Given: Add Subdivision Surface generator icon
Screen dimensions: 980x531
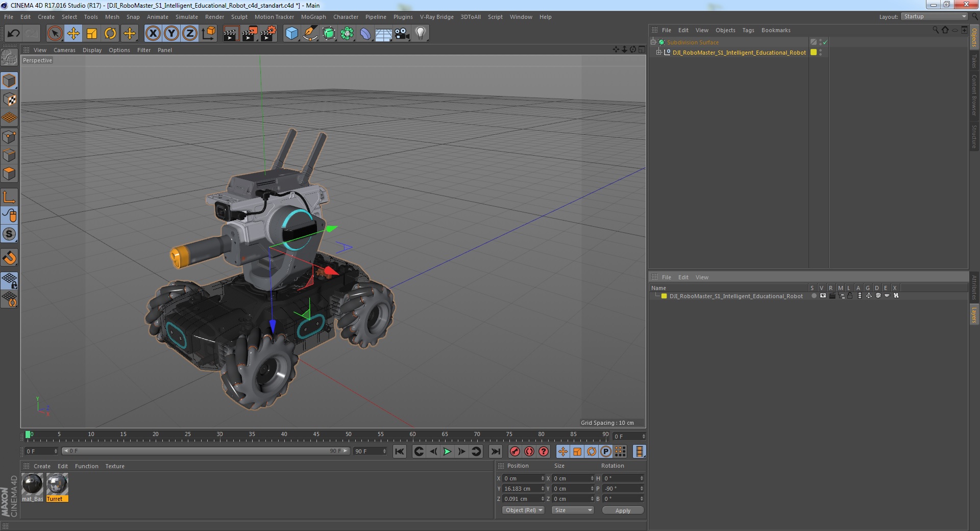Looking at the screenshot, I should click(x=329, y=34).
